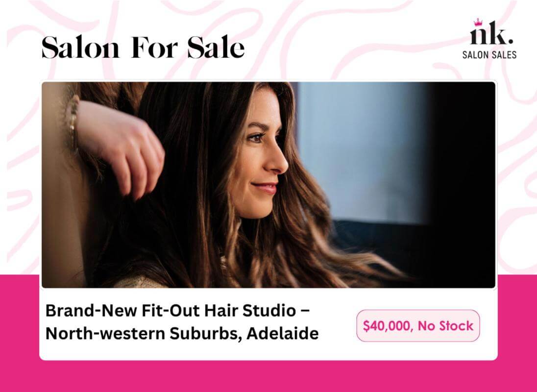
Task: Select the $40,000 amount in the badge
Action: click(386, 326)
